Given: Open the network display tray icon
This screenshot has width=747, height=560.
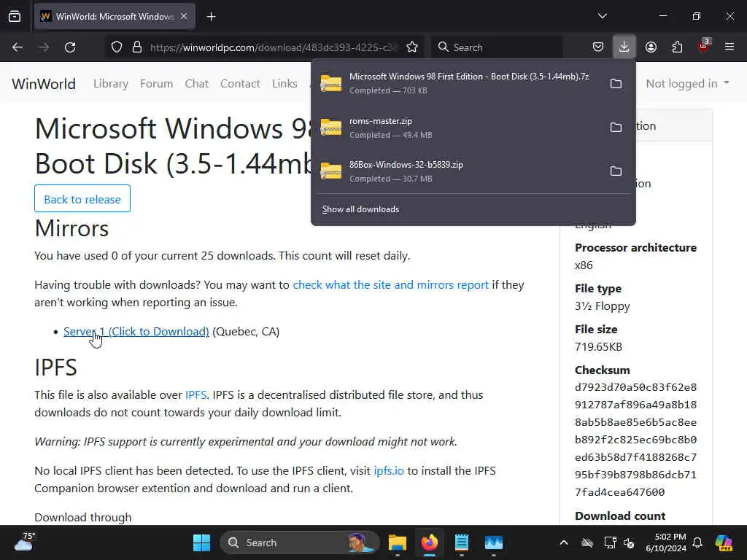Looking at the screenshot, I should tap(610, 542).
